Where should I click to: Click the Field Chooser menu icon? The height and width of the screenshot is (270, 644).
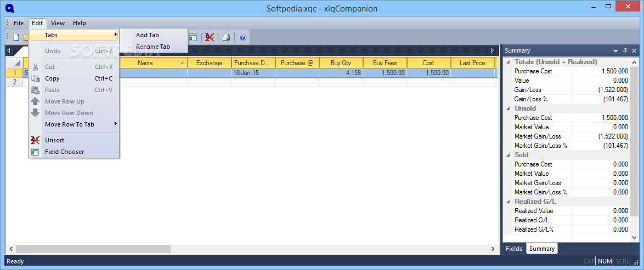point(35,152)
